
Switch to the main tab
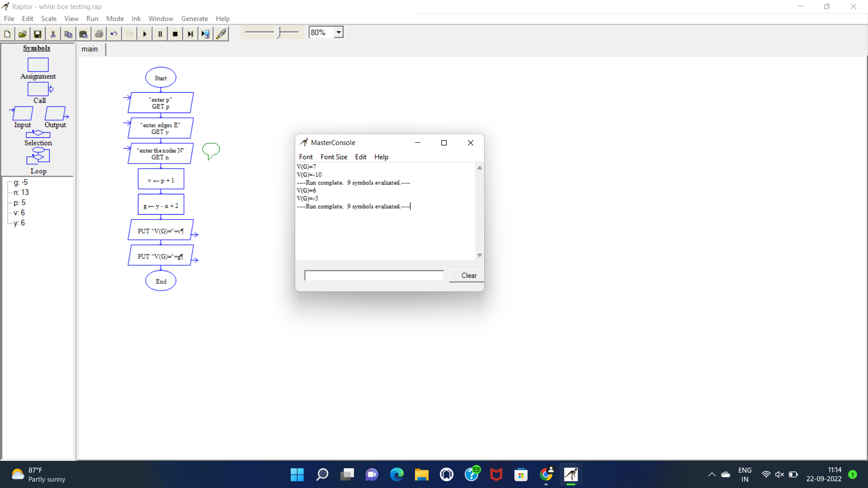[x=90, y=49]
